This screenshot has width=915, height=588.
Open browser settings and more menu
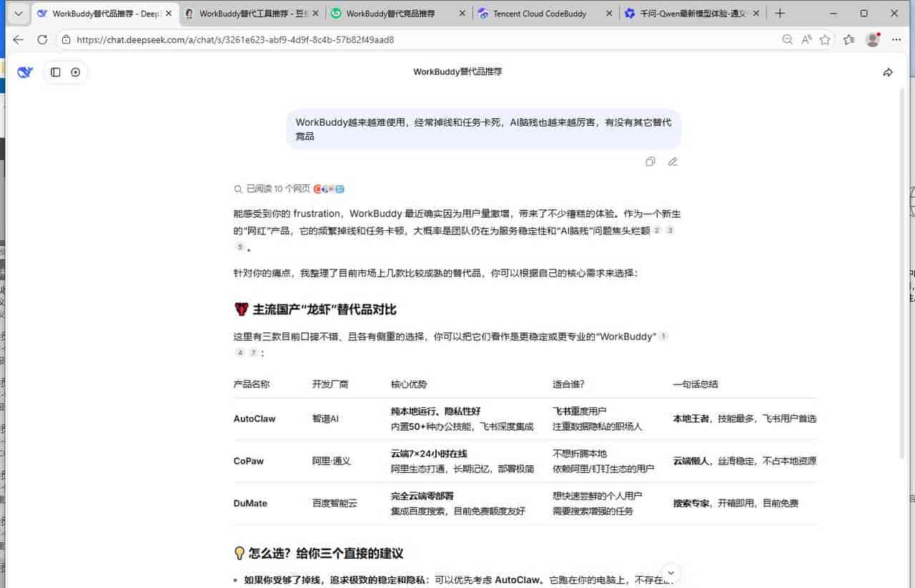[x=896, y=40]
